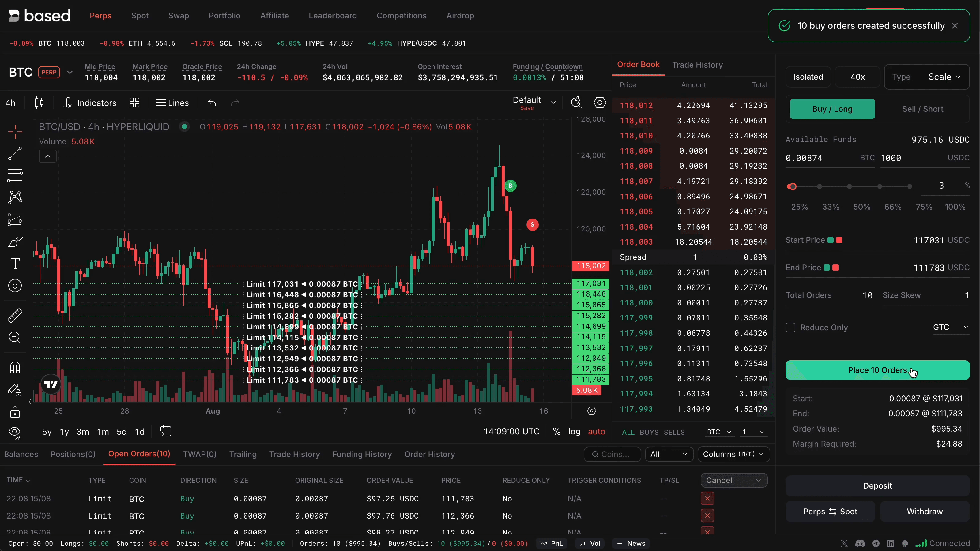The height and width of the screenshot is (551, 980).
Task: Click the Place 10 Orders button
Action: [x=877, y=370]
